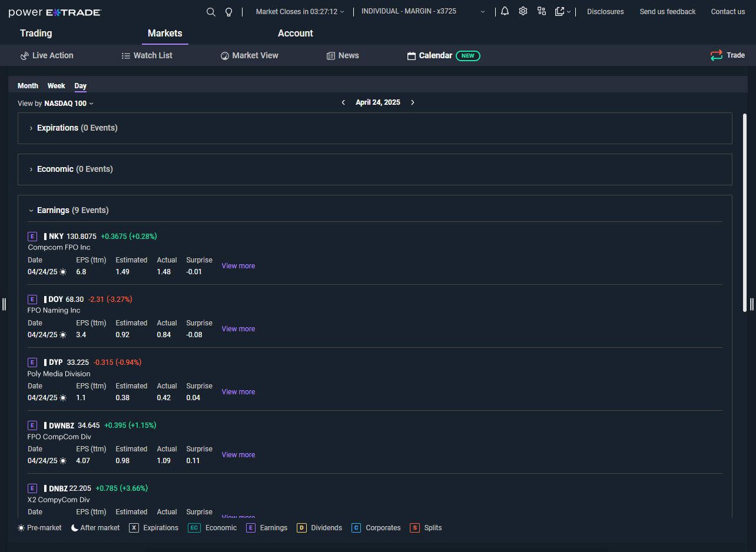Click View more for DWNBZ
The width and height of the screenshot is (756, 552).
238,455
